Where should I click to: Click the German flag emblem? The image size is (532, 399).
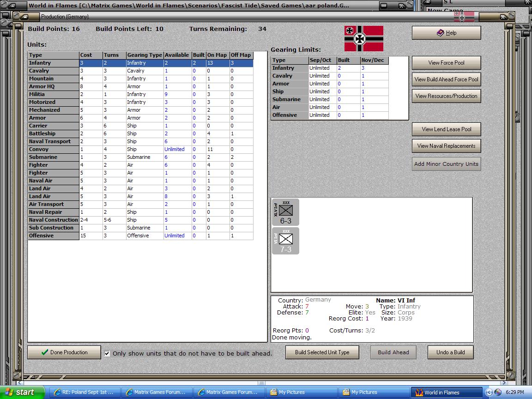(364, 39)
